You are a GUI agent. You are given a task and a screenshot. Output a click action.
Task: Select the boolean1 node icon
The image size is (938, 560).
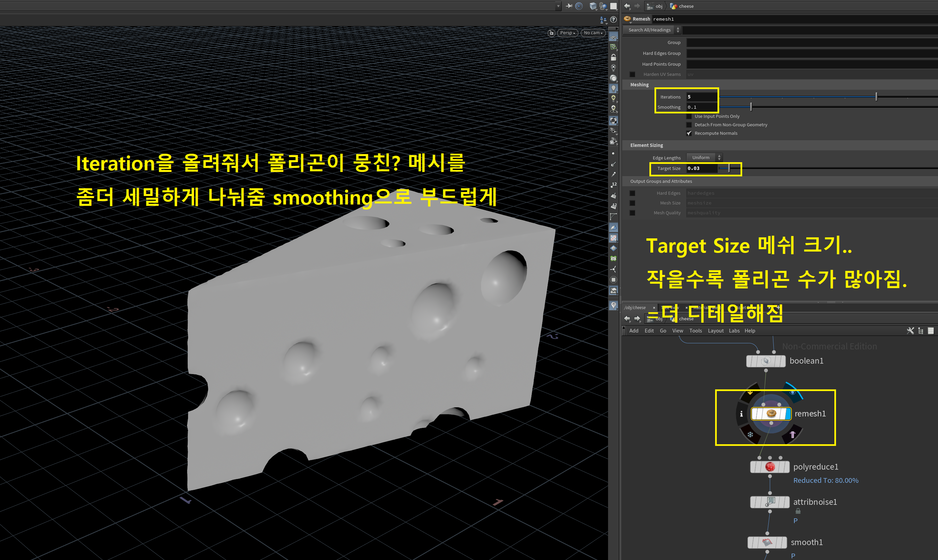(x=766, y=361)
